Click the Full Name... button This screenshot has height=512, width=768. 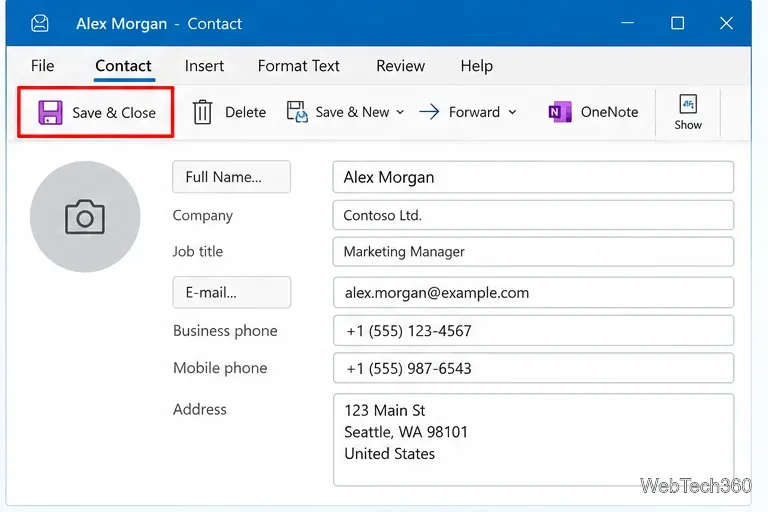(x=231, y=177)
